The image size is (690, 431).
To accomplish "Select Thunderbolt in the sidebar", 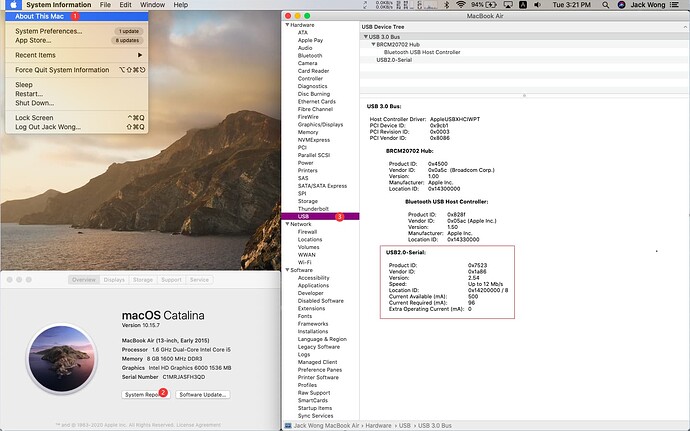I will 313,209.
